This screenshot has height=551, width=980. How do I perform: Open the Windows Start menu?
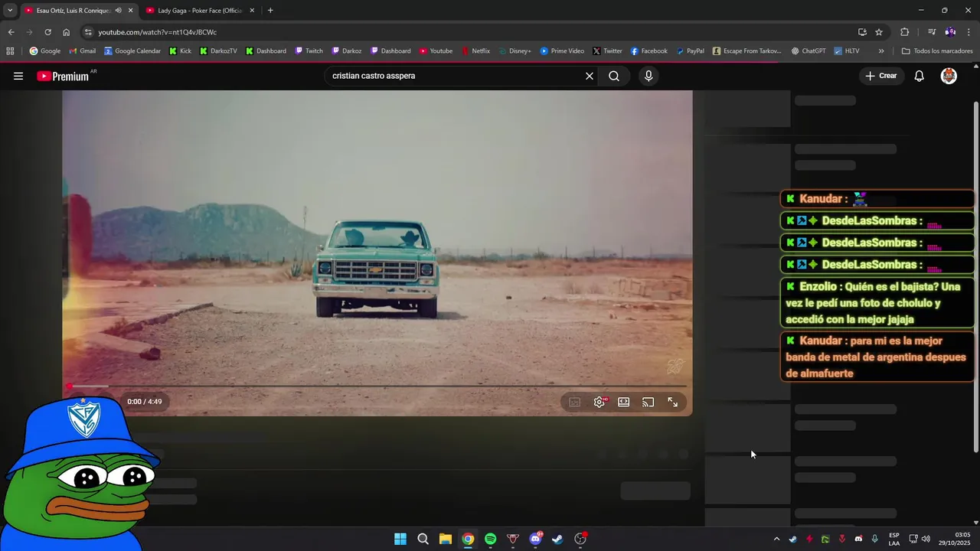tap(400, 539)
